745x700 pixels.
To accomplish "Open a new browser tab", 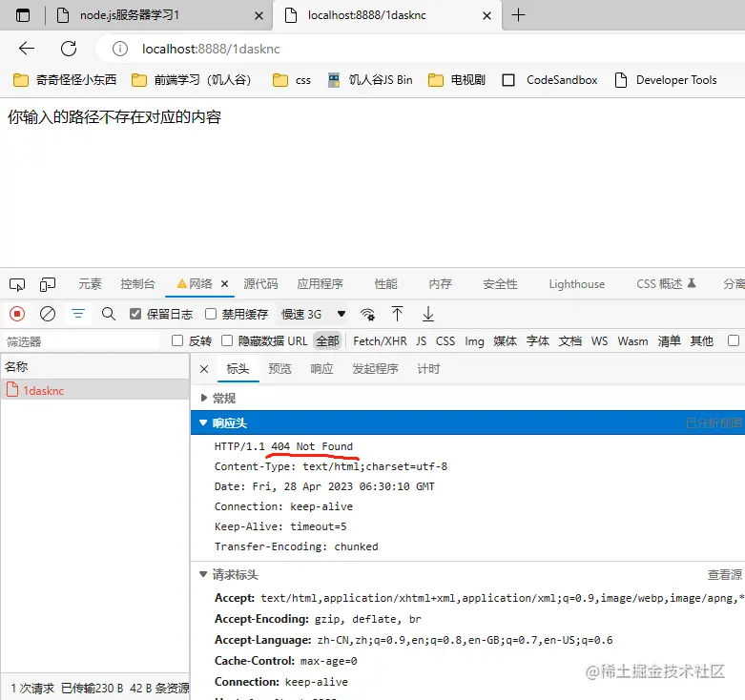I will (x=518, y=15).
